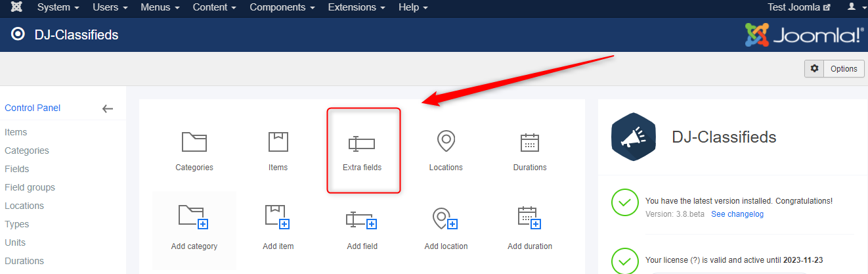
Task: Open the Extra fields icon tile
Action: [x=362, y=151]
